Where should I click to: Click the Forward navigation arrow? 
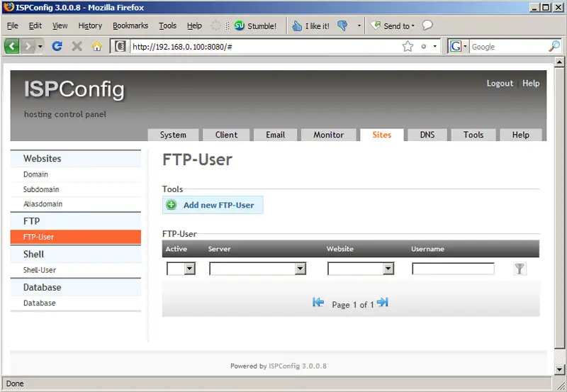[x=28, y=46]
